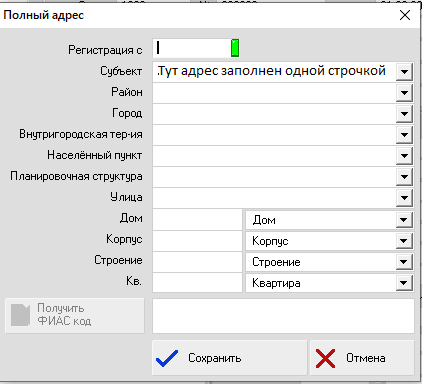This screenshot has width=422, height=384.
Task: Click the Кв. number input field
Action: tap(197, 282)
